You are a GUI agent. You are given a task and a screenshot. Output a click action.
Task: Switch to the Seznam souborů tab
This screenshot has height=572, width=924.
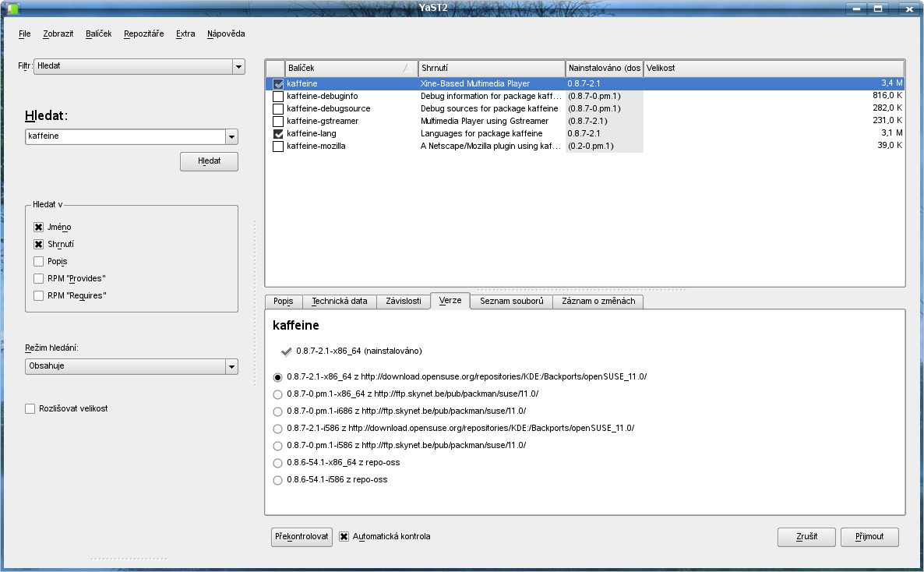[512, 302]
